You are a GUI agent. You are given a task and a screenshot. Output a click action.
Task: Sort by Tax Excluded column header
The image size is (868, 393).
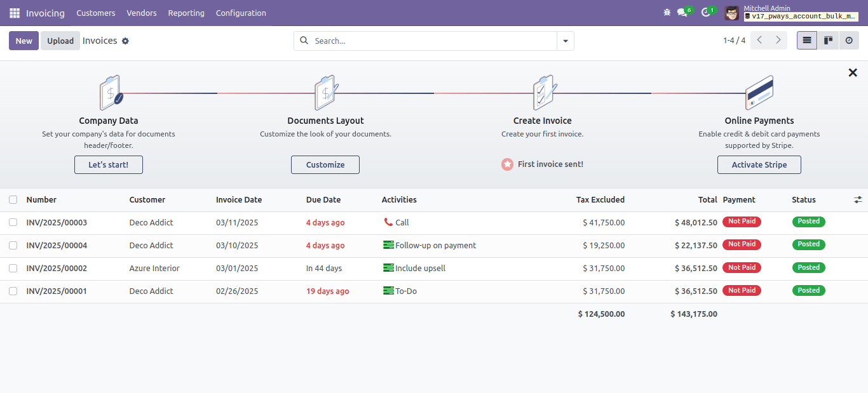click(x=600, y=199)
